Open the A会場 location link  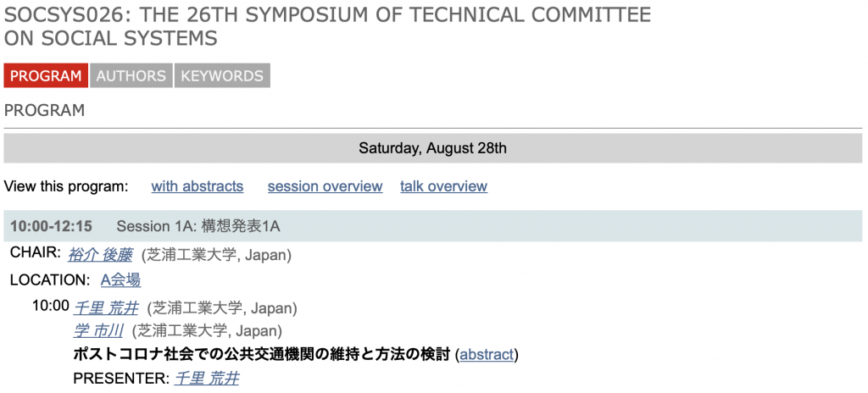point(120,280)
